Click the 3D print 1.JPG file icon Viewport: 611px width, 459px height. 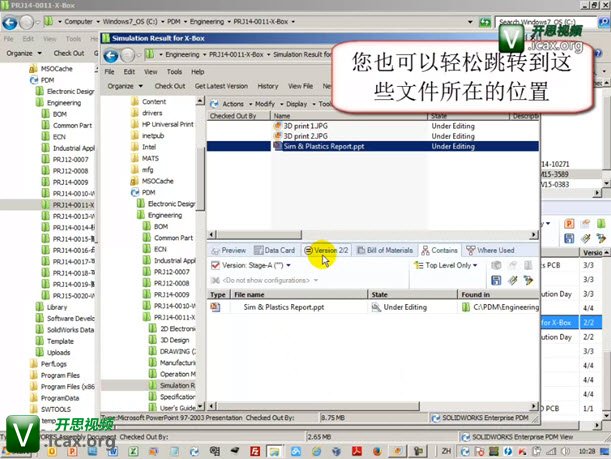tap(277, 126)
